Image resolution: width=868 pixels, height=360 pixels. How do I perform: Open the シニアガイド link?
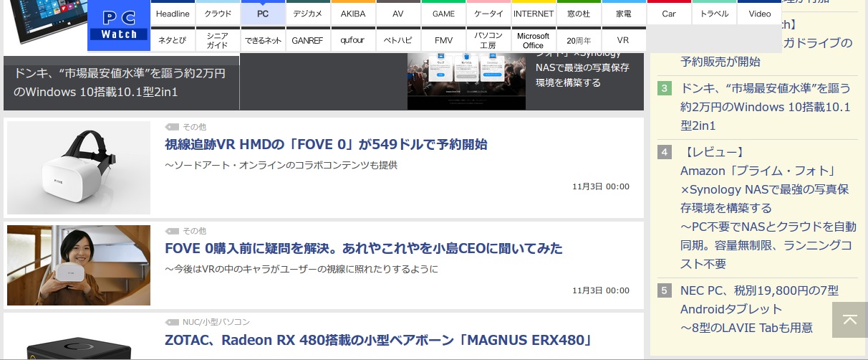click(218, 40)
